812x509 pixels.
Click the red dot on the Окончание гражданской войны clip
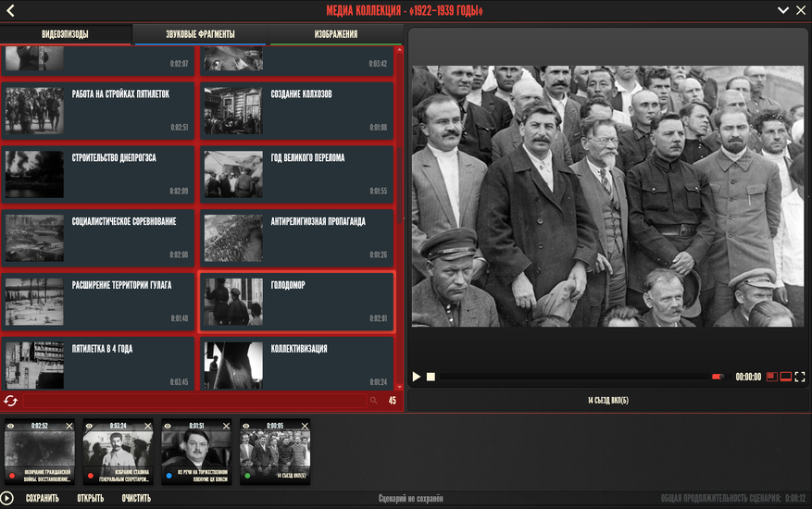coord(12,476)
